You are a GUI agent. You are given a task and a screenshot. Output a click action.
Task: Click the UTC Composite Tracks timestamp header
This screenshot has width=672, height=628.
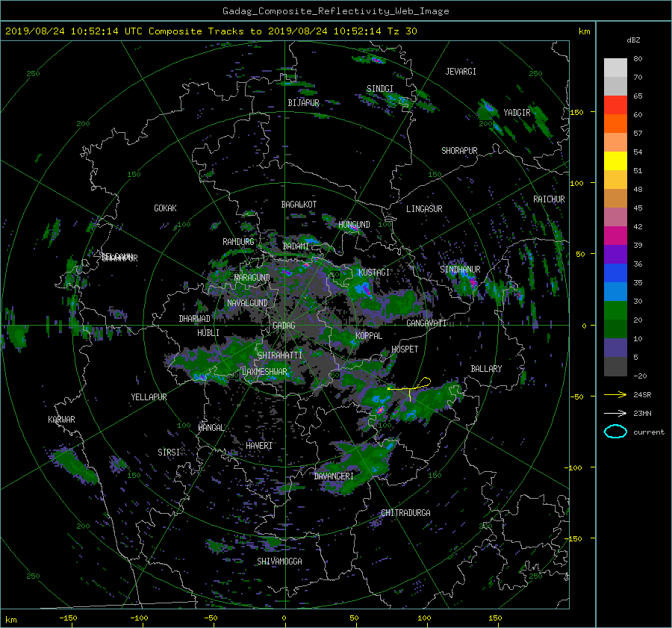click(211, 31)
